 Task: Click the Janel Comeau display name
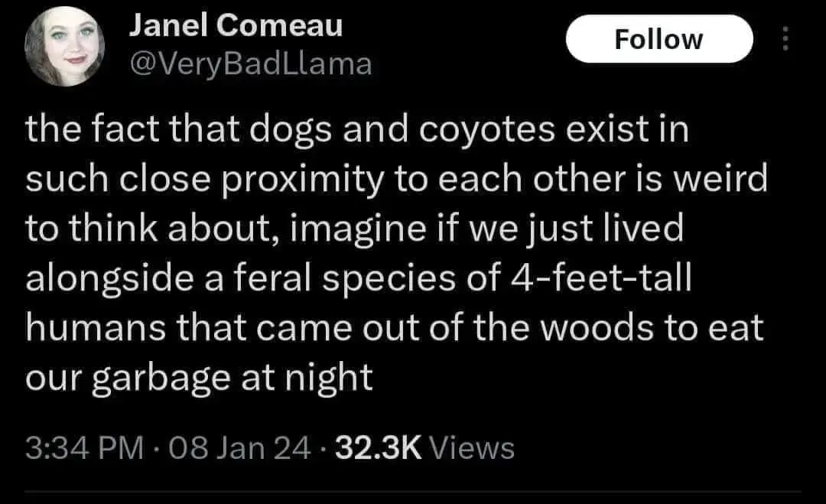coord(235,27)
